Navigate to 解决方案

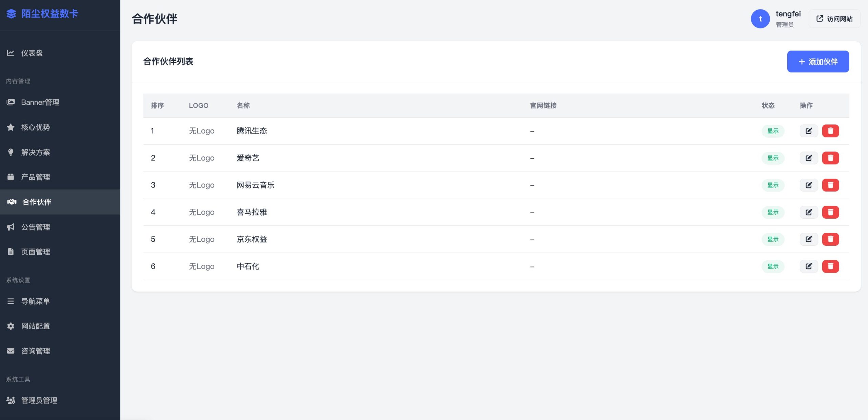(x=60, y=153)
